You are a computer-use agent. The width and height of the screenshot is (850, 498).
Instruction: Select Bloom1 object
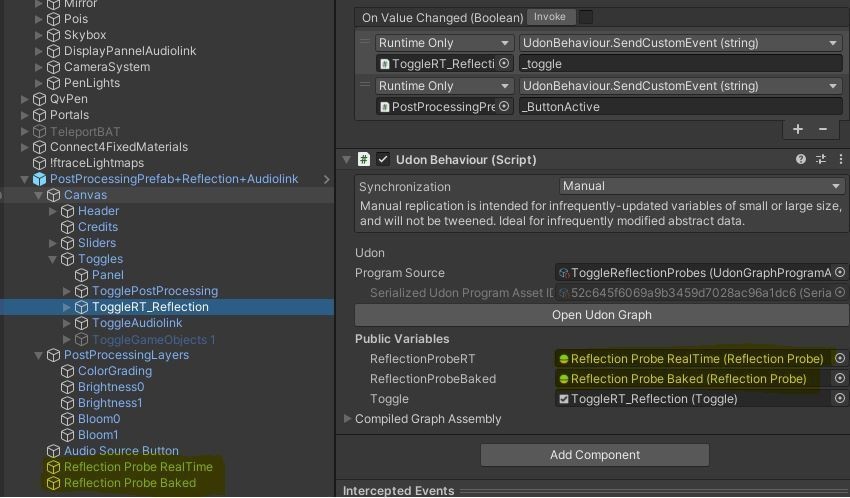point(98,435)
